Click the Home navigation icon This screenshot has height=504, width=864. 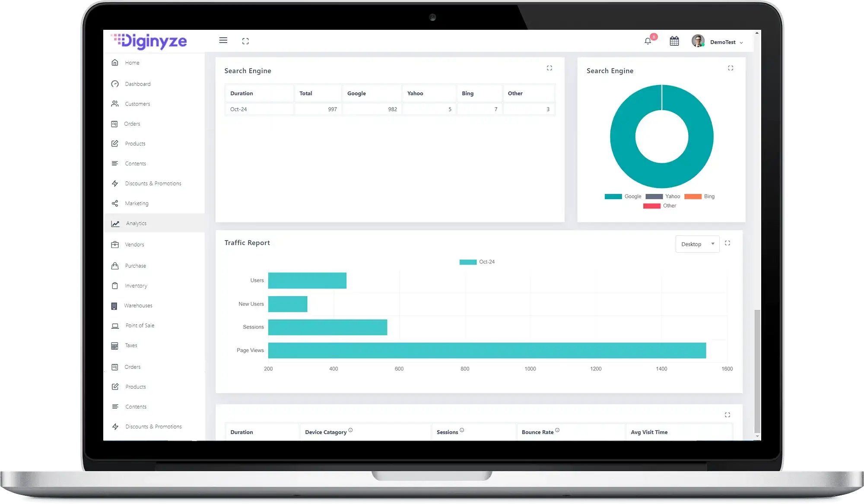116,62
